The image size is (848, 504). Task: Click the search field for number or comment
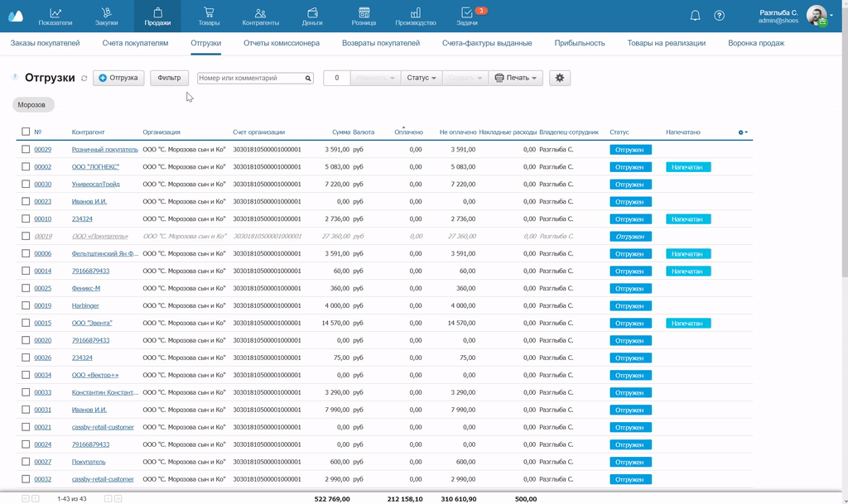pos(250,78)
